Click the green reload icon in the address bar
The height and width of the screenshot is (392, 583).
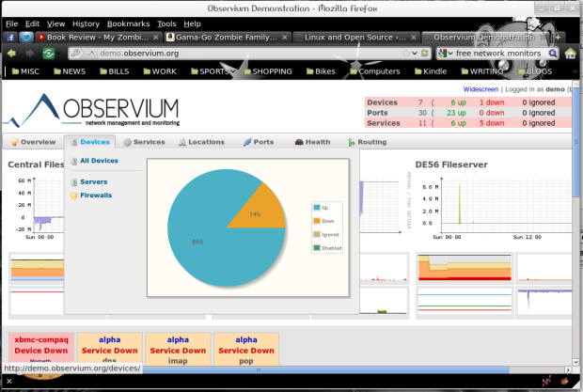pos(425,54)
